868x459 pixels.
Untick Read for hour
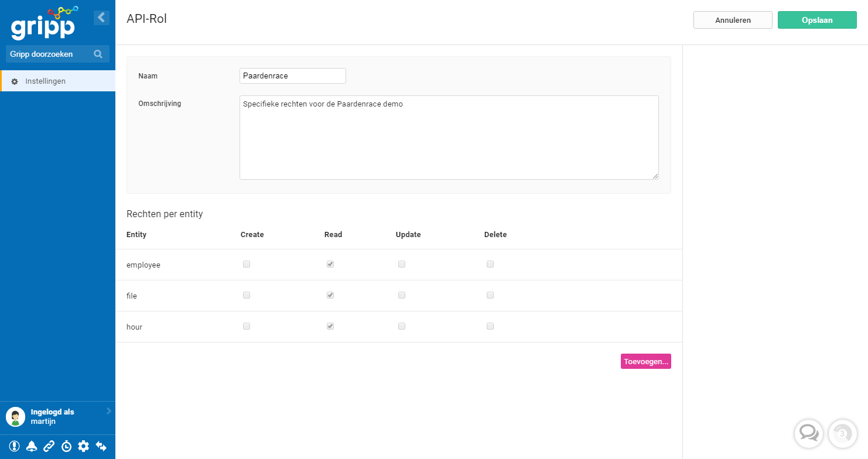coord(330,326)
